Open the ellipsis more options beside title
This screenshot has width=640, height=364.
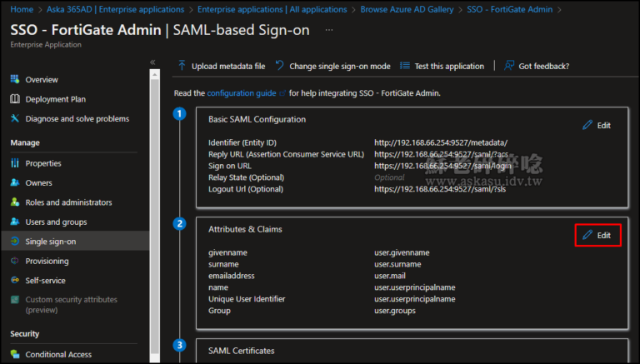[x=329, y=29]
